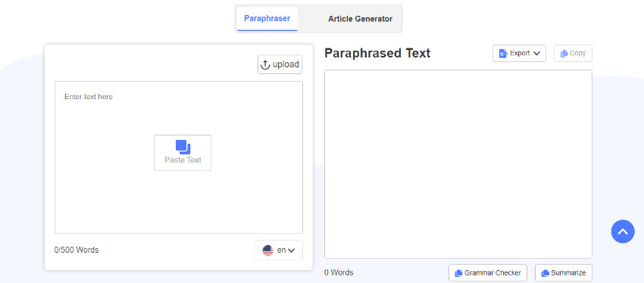Click the chevron next to en
This screenshot has width=644, height=283.
(x=291, y=250)
